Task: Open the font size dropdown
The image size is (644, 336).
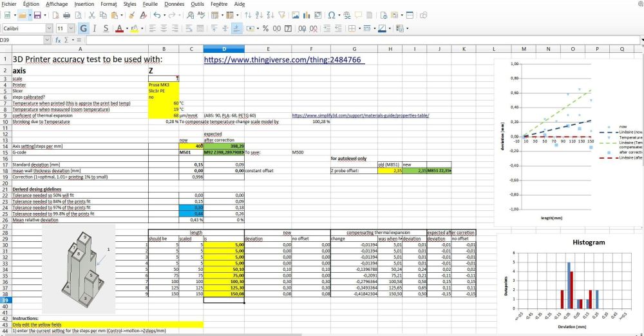Action: [x=71, y=28]
